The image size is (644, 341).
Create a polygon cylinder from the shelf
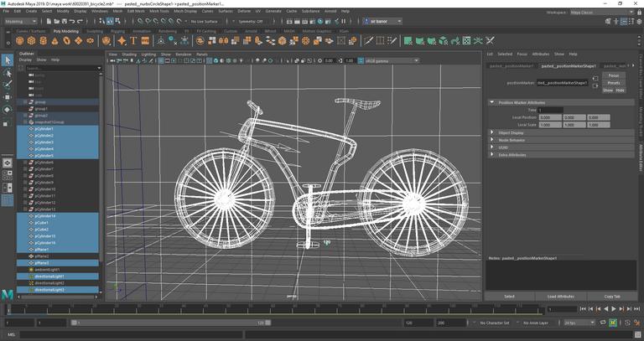tap(44, 39)
